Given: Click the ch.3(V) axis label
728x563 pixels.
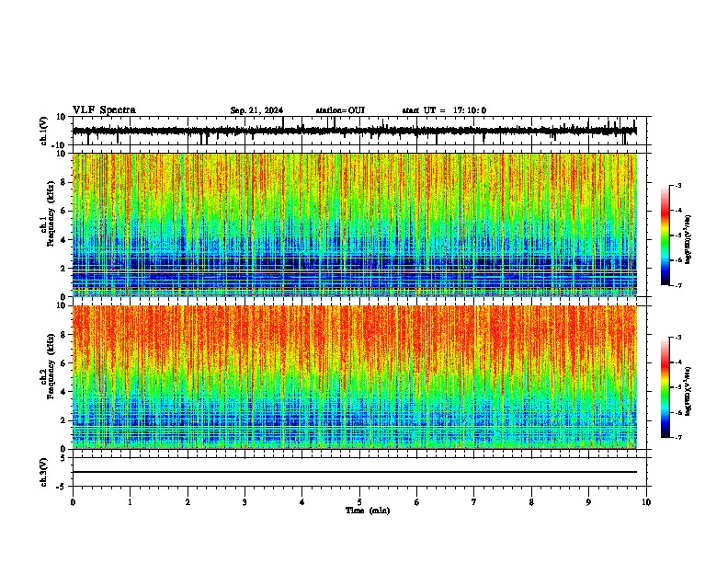Looking at the screenshot, I should tap(44, 473).
